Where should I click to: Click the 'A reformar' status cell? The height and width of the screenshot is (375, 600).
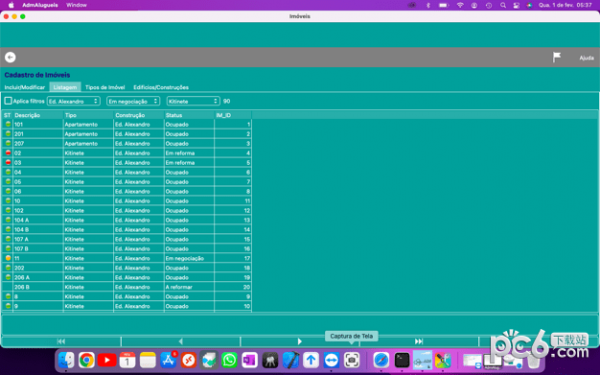coord(189,287)
